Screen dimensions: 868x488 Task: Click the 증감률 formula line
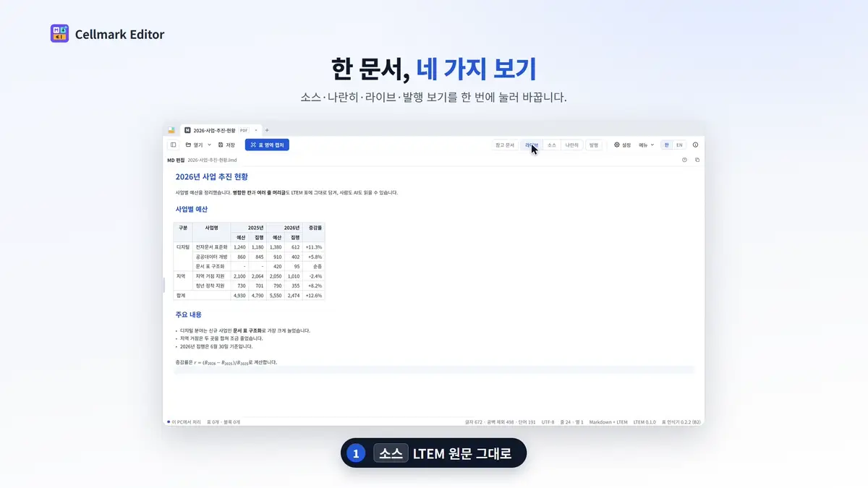(x=226, y=362)
